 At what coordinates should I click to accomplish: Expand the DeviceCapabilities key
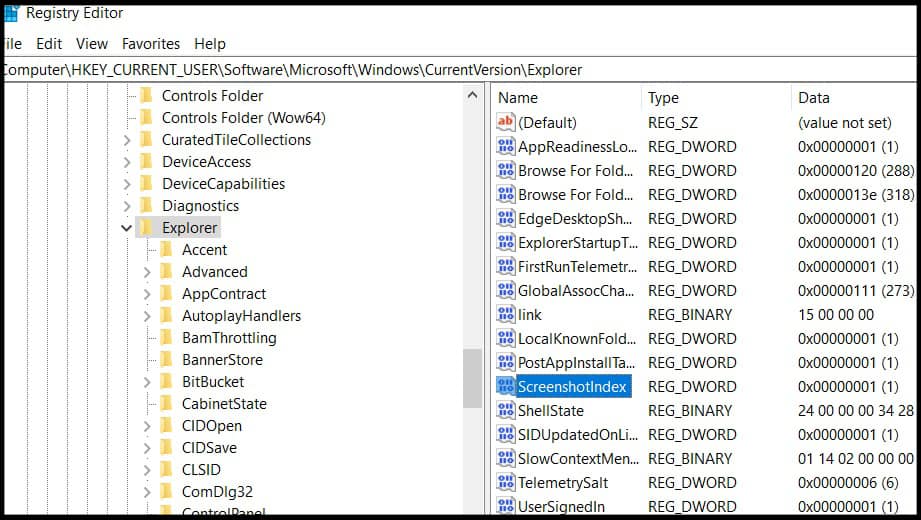coord(127,184)
